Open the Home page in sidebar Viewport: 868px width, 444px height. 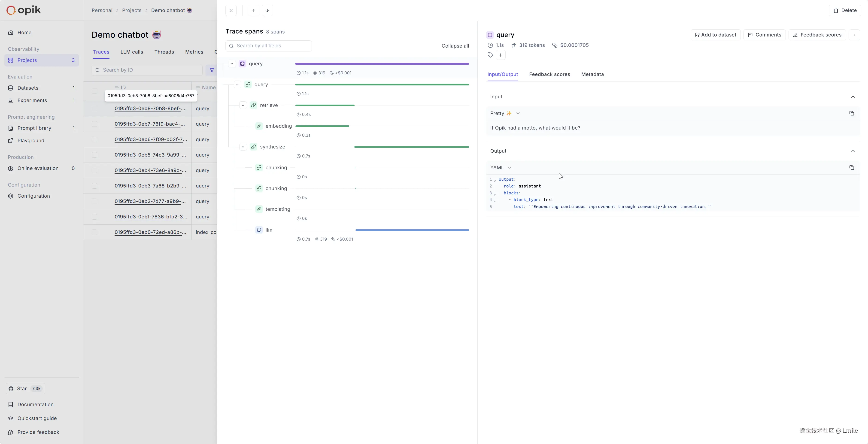[24, 33]
